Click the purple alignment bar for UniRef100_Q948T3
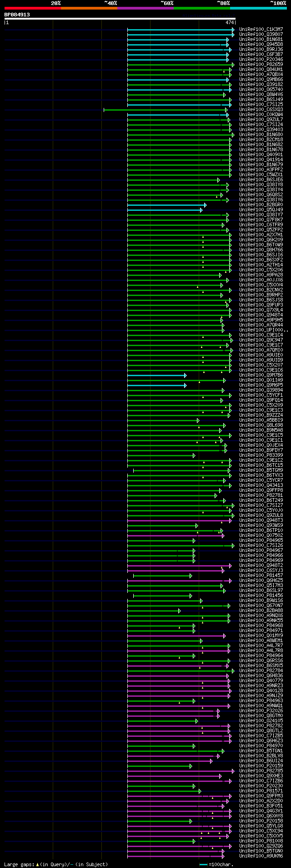The height and width of the screenshot is (868, 291). click(x=180, y=521)
